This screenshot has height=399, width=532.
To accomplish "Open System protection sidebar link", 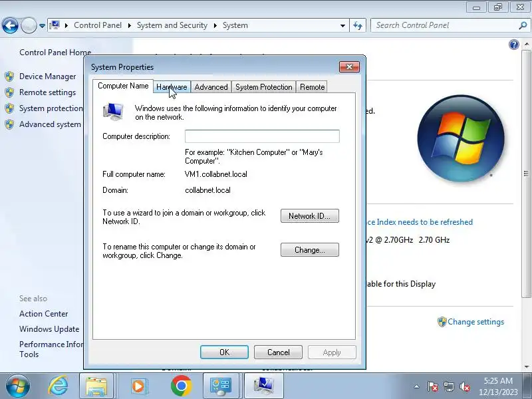I will coord(51,108).
